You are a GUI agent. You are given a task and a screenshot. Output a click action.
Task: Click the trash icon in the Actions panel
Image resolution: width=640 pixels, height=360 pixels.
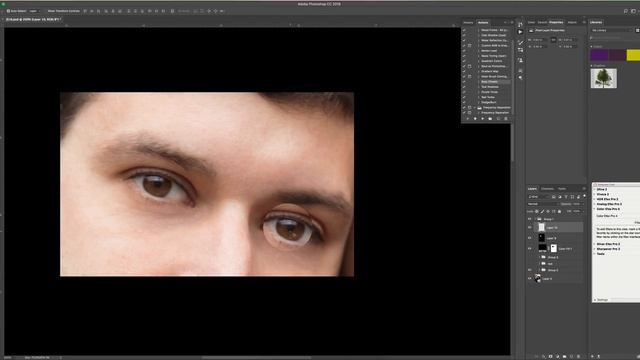tap(506, 118)
